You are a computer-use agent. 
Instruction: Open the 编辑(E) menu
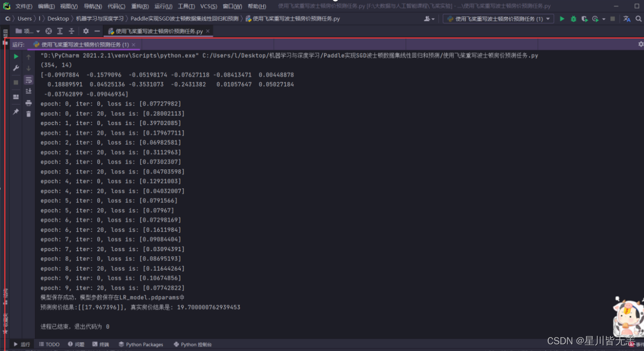click(x=46, y=6)
